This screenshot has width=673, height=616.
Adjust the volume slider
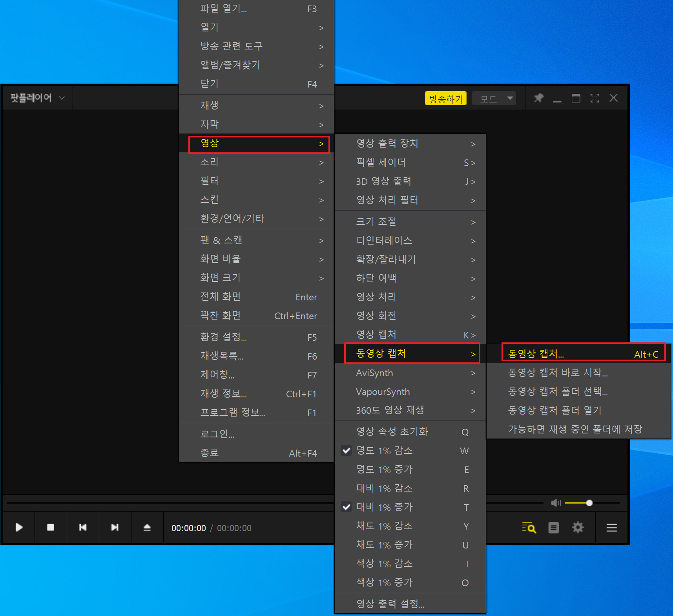(592, 503)
